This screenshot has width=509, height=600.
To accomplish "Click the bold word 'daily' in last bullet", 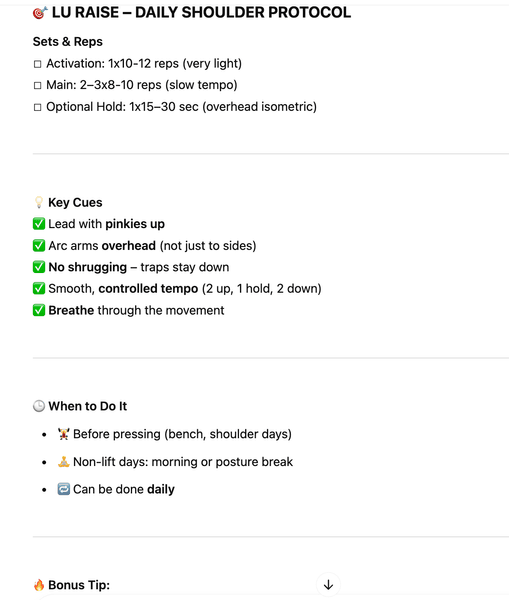I will point(161,489).
